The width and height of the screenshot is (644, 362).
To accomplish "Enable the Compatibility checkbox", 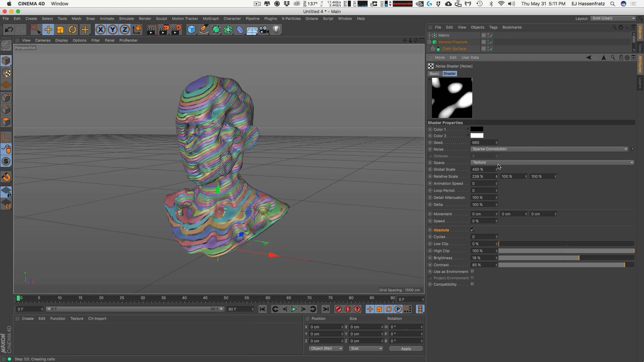I will [x=472, y=284].
